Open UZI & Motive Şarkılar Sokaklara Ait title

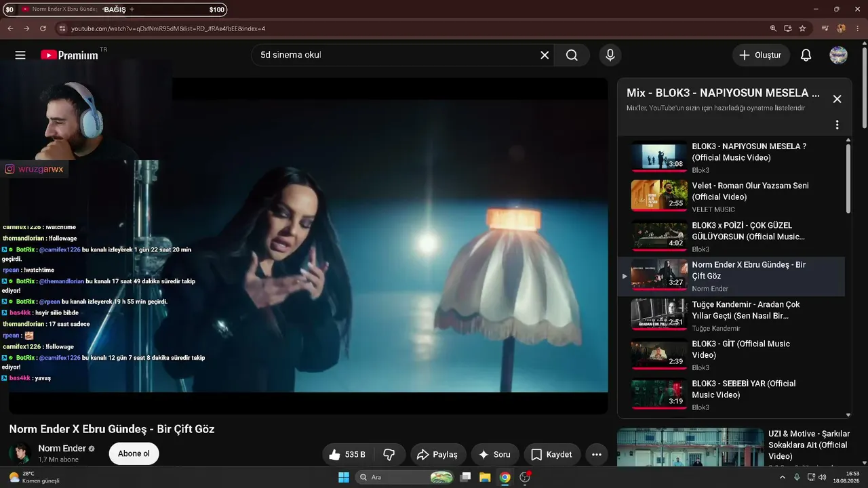point(809,445)
